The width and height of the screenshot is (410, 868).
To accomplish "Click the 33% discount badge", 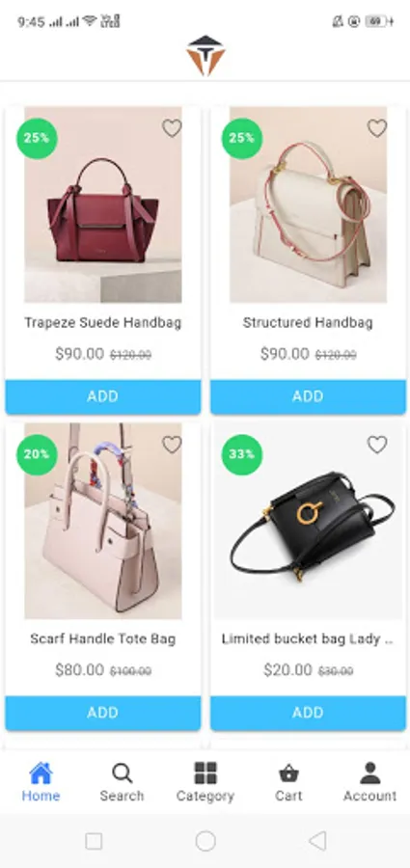I will (242, 454).
